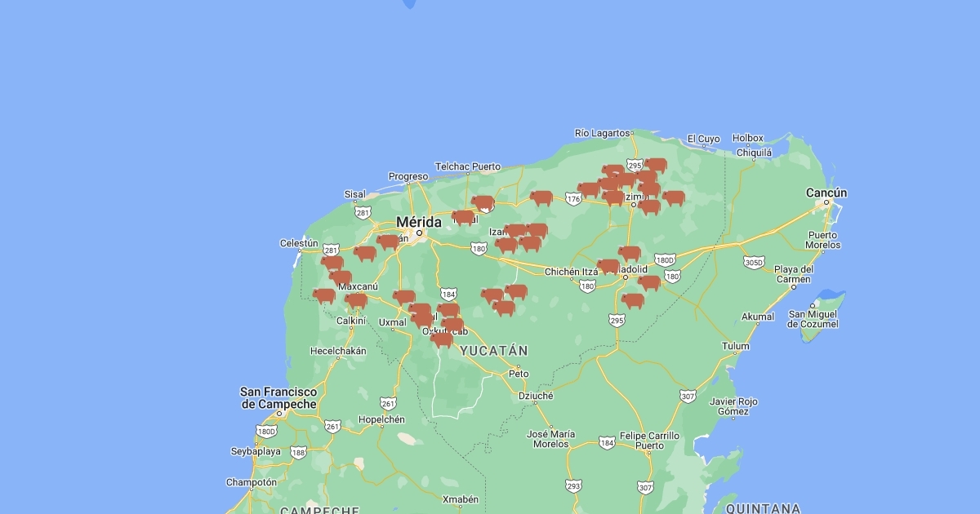Click the Mérida city label
This screenshot has height=514, width=980.
point(418,222)
